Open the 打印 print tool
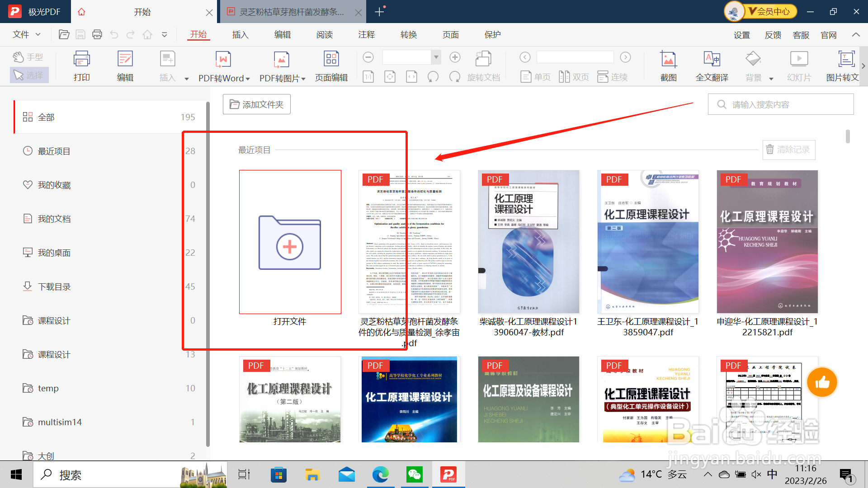 (82, 66)
